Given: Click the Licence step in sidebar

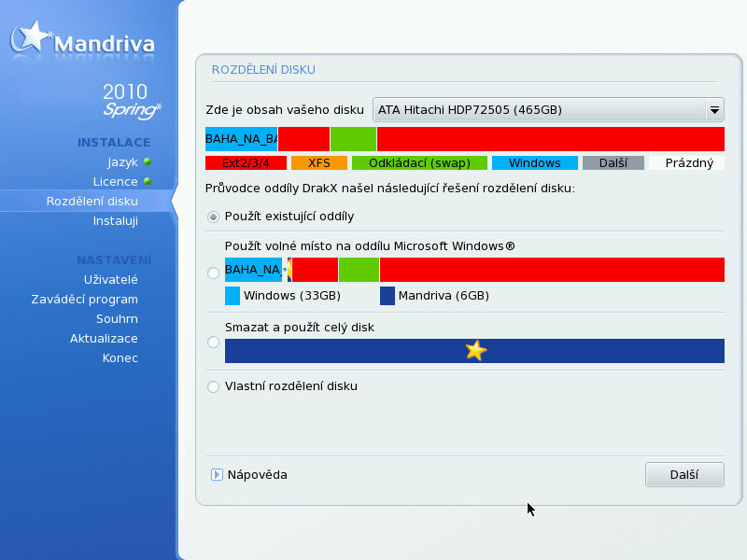Looking at the screenshot, I should click(x=115, y=182).
